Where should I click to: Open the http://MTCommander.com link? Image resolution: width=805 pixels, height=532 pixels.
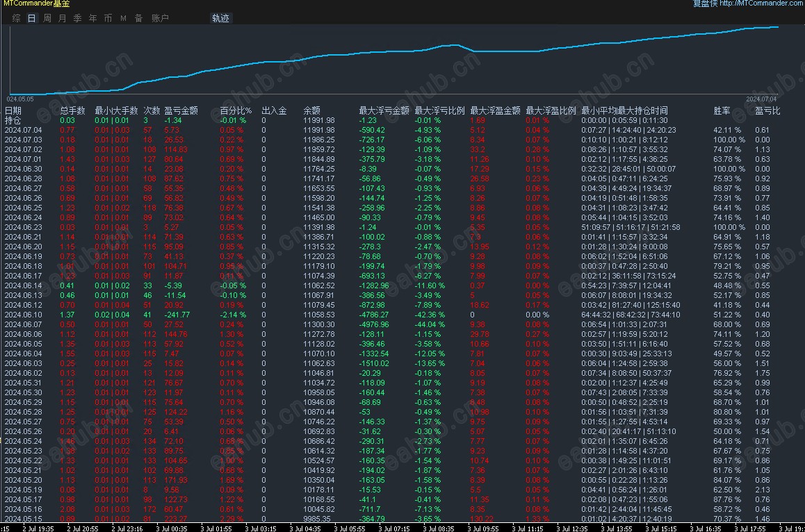tap(762, 3)
